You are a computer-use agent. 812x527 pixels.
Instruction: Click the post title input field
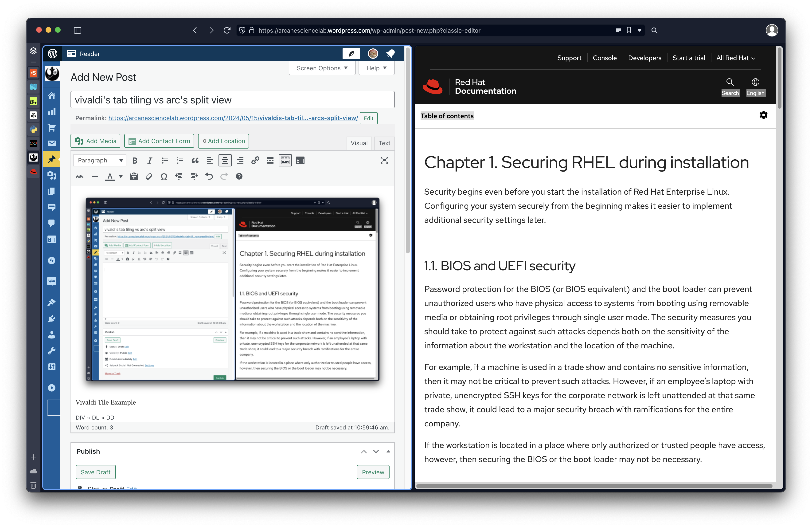[x=232, y=100]
